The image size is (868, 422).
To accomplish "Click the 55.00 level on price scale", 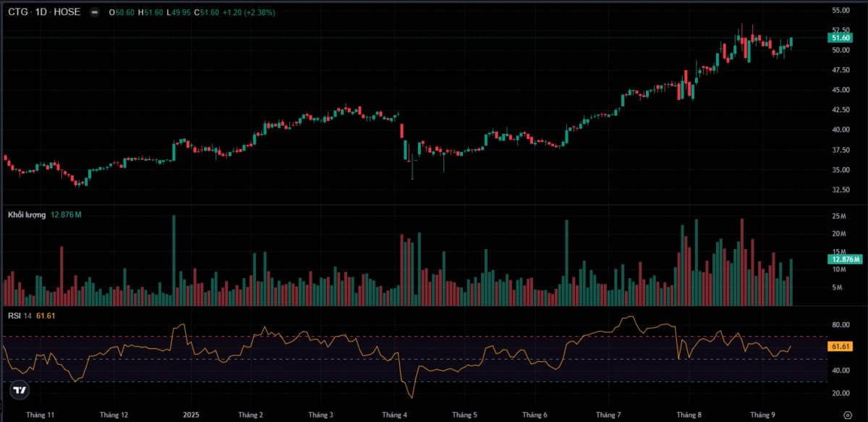I will coord(841,11).
